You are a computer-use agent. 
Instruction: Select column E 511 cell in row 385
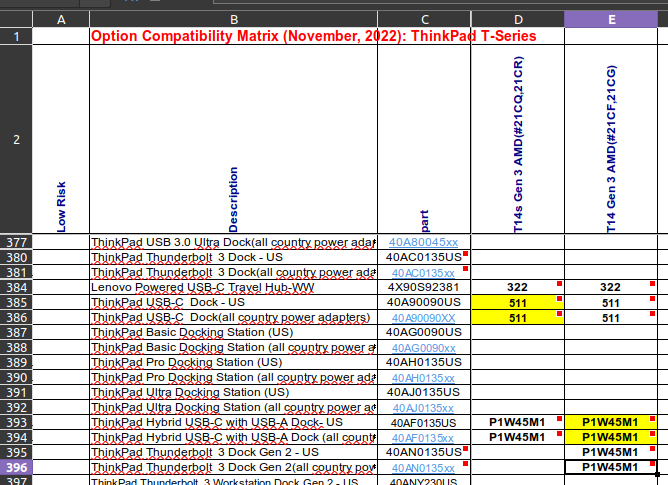(x=611, y=303)
